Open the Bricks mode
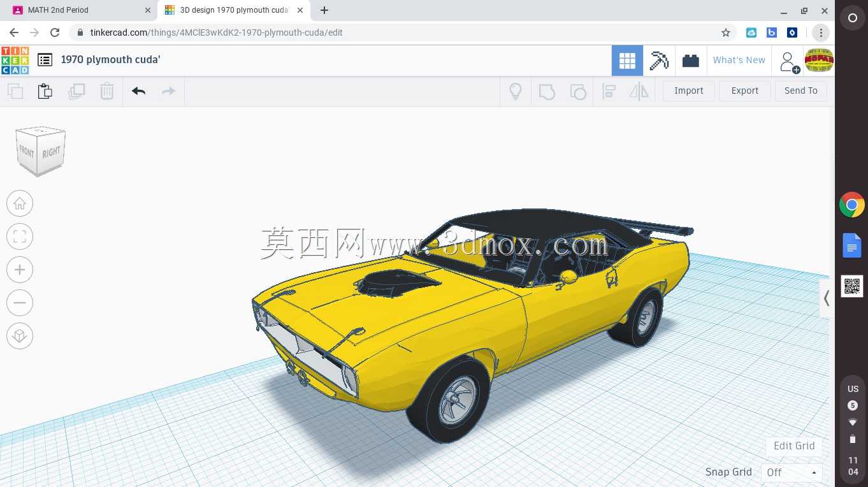868x487 pixels. [x=690, y=61]
